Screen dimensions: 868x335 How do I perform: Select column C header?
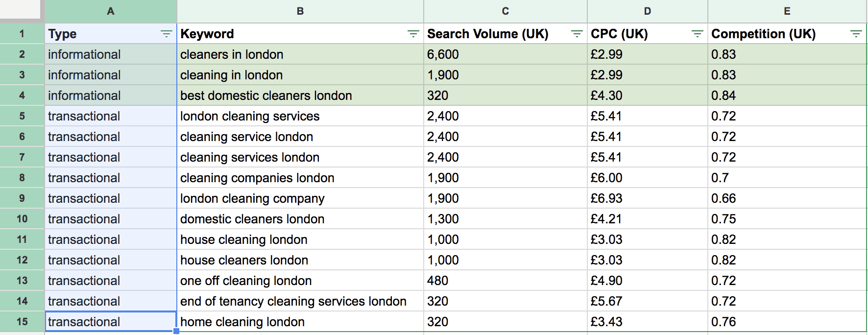click(506, 11)
